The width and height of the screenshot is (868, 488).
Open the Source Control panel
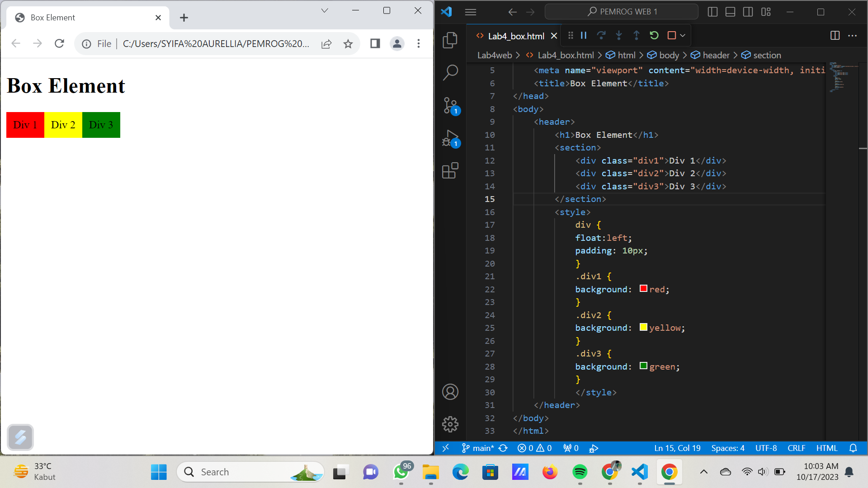coord(451,105)
